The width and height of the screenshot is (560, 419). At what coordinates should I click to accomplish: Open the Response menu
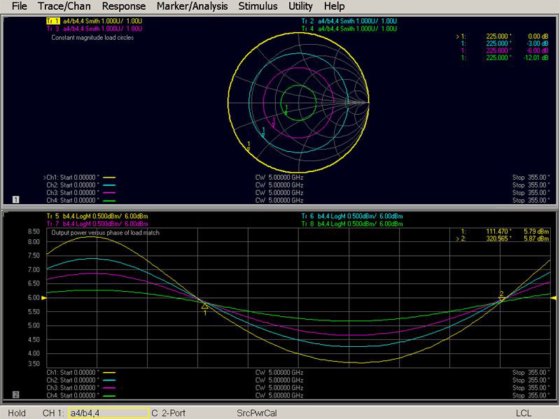(x=124, y=6)
